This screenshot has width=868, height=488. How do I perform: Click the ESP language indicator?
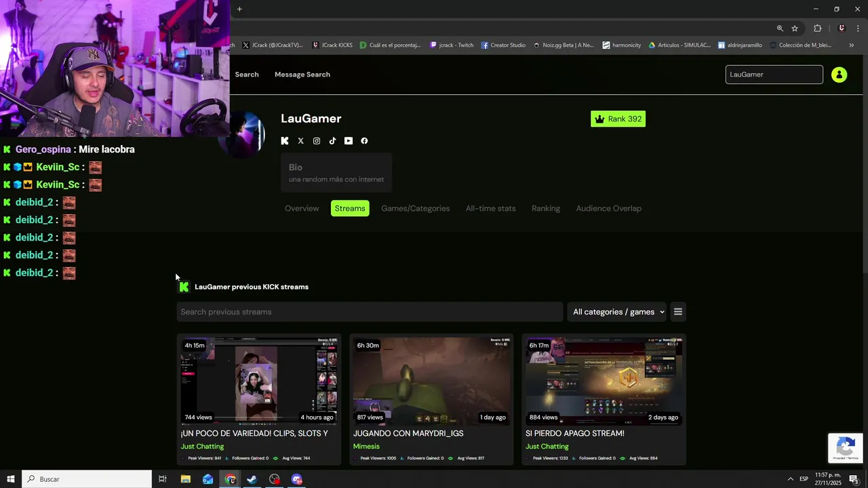click(x=804, y=479)
